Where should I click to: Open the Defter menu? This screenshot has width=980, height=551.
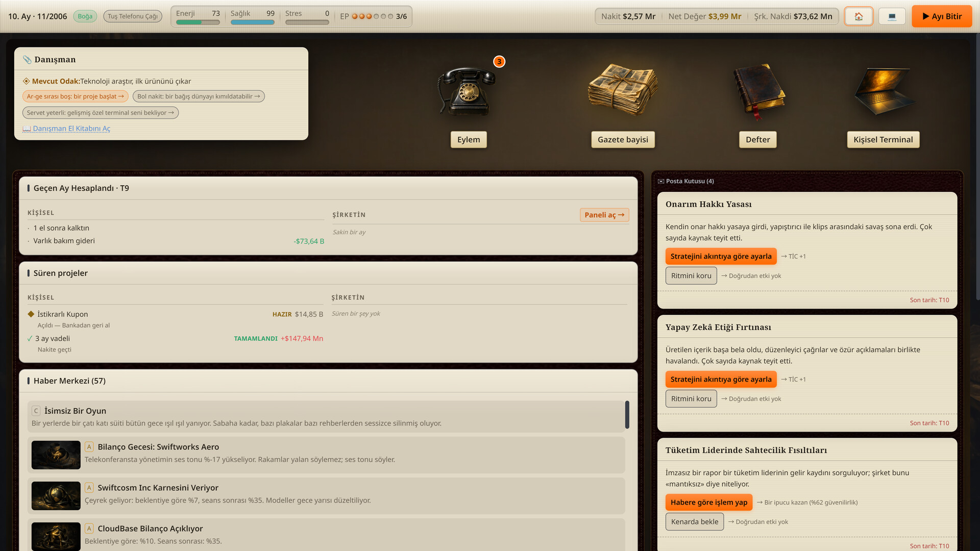coord(757,139)
